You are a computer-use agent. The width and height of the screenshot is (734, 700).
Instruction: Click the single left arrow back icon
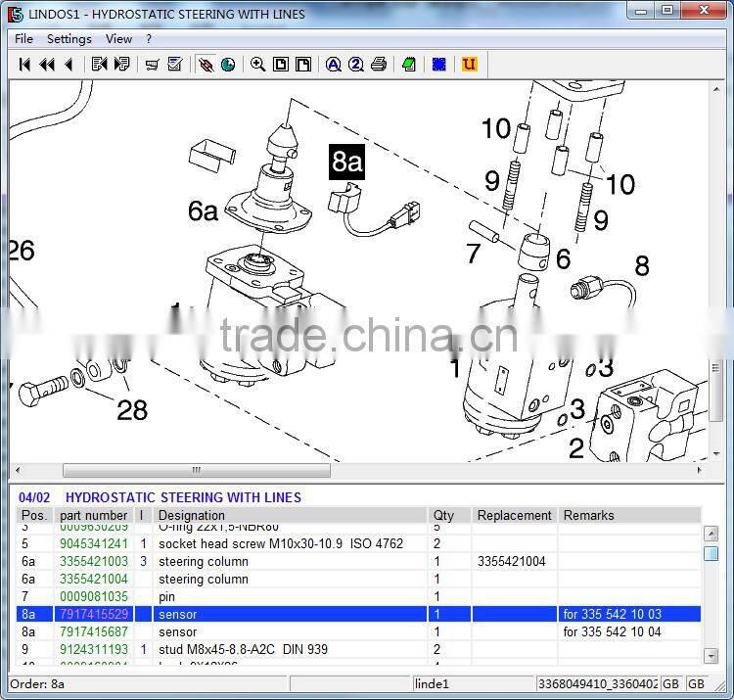coord(69,65)
